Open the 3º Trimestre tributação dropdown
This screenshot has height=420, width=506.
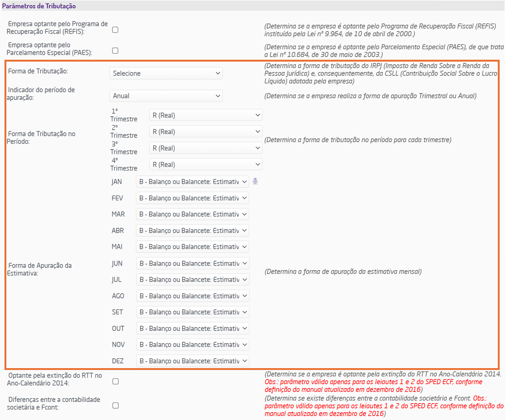click(x=206, y=148)
